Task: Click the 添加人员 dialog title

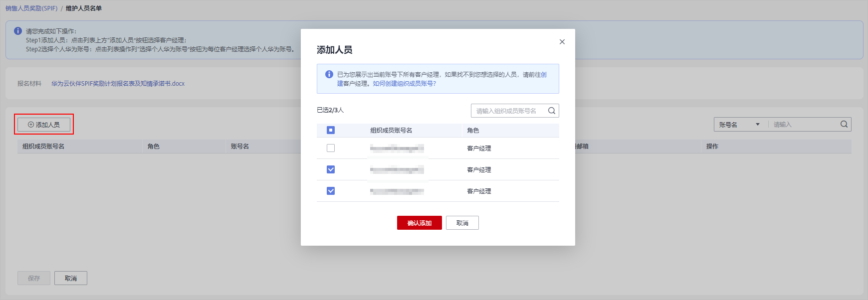Action: 335,50
